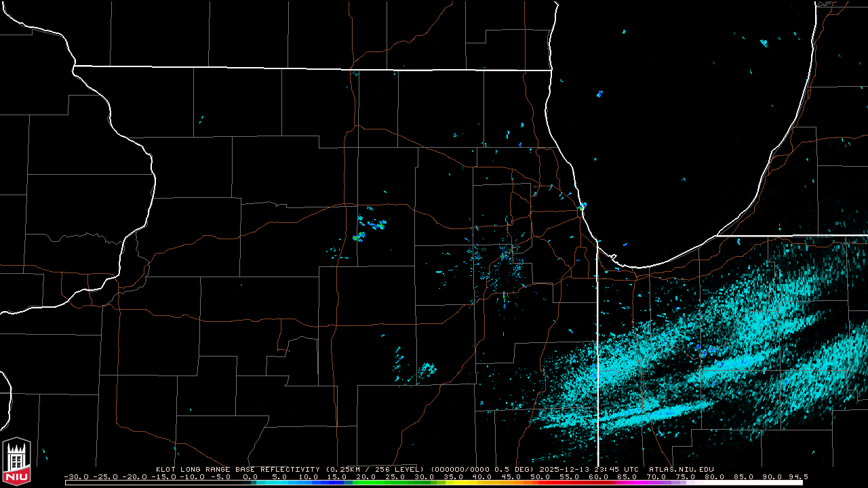Click the green 20.0 dBZ section of color scale
This screenshot has width=868, height=488.
pos(366,482)
